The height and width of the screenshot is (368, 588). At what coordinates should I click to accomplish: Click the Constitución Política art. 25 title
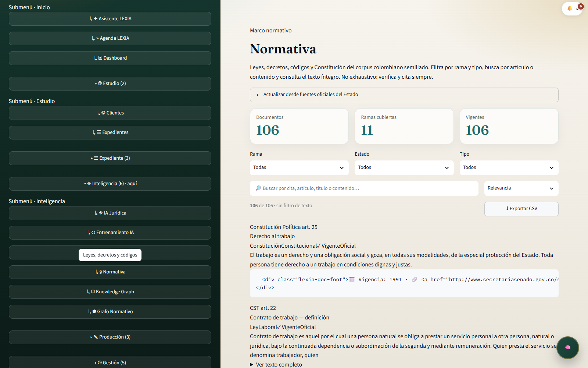[x=284, y=227]
